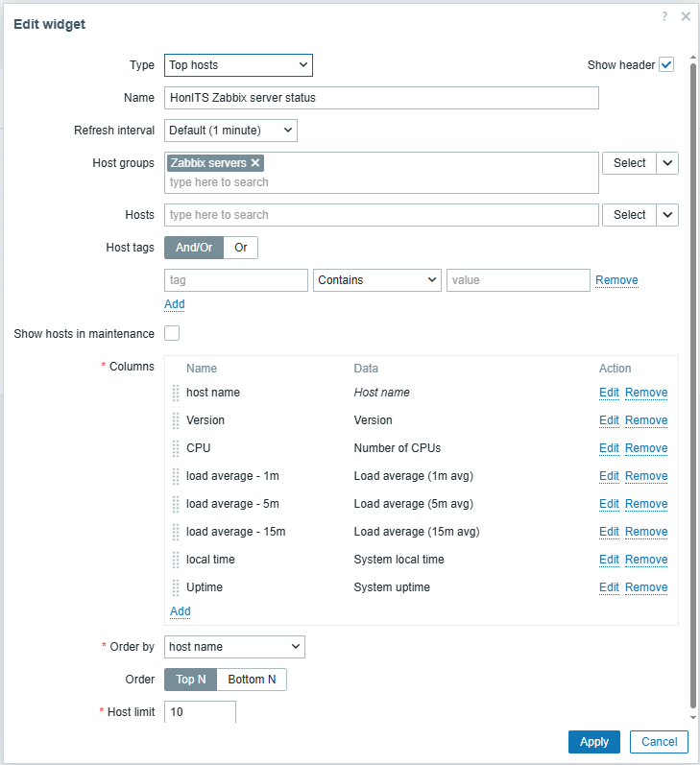
Task: Expand the Refresh interval dropdown
Action: click(230, 131)
